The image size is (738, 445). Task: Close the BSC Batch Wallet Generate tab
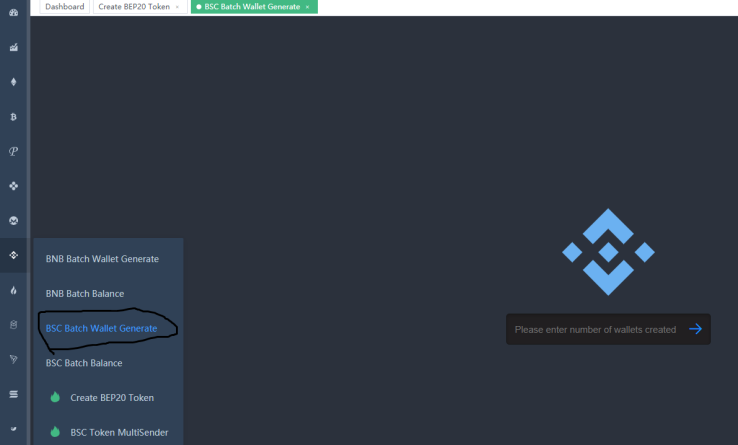(x=308, y=7)
